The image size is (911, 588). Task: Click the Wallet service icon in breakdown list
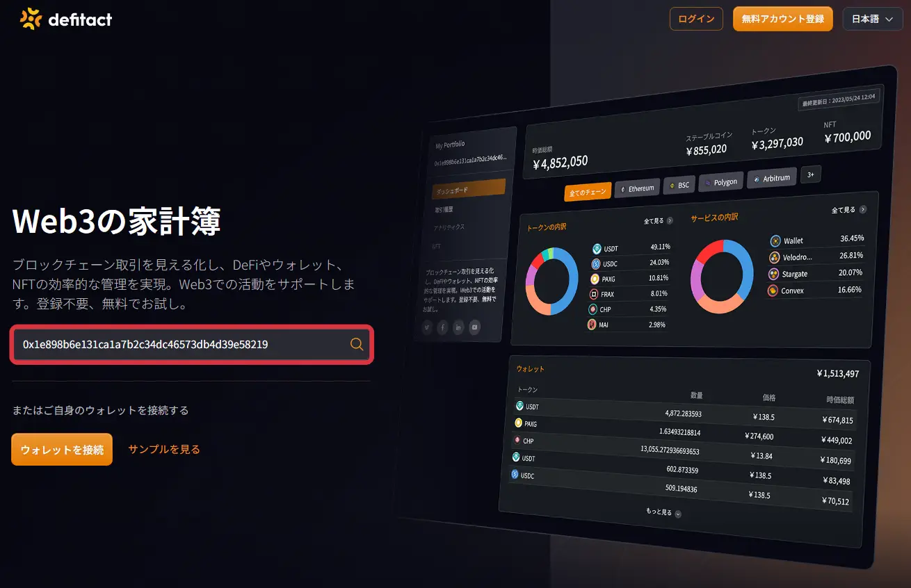pyautogui.click(x=775, y=241)
